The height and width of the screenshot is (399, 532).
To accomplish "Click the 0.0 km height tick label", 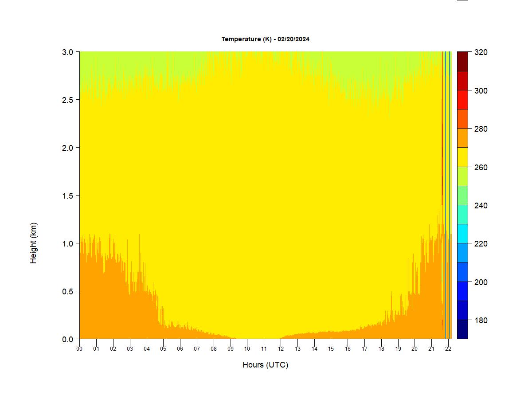I will click(68, 339).
